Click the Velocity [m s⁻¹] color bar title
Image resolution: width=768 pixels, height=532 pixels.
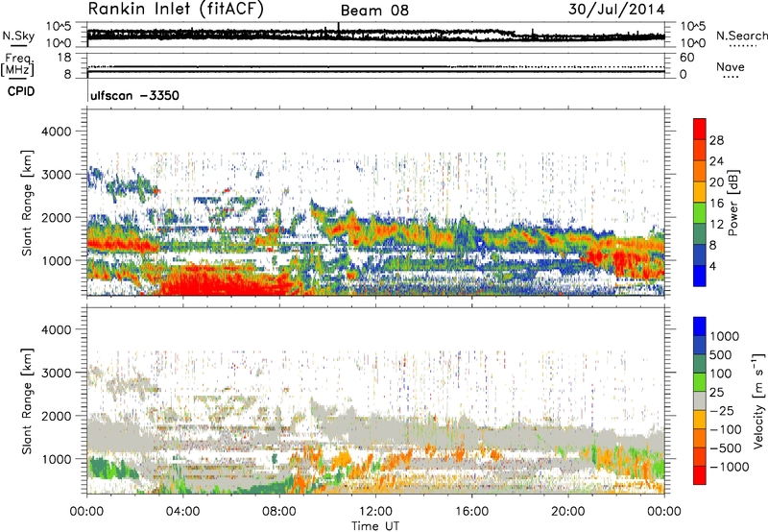[x=758, y=400]
